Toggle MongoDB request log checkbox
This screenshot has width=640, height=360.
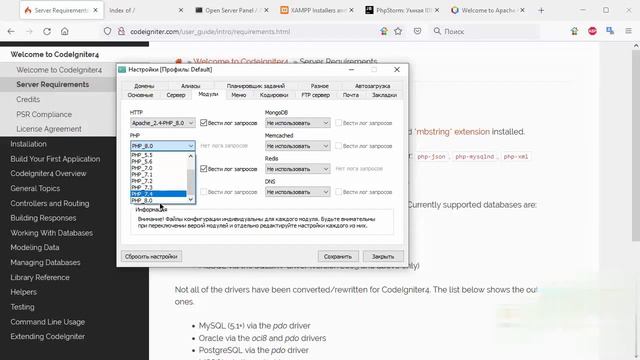point(338,123)
